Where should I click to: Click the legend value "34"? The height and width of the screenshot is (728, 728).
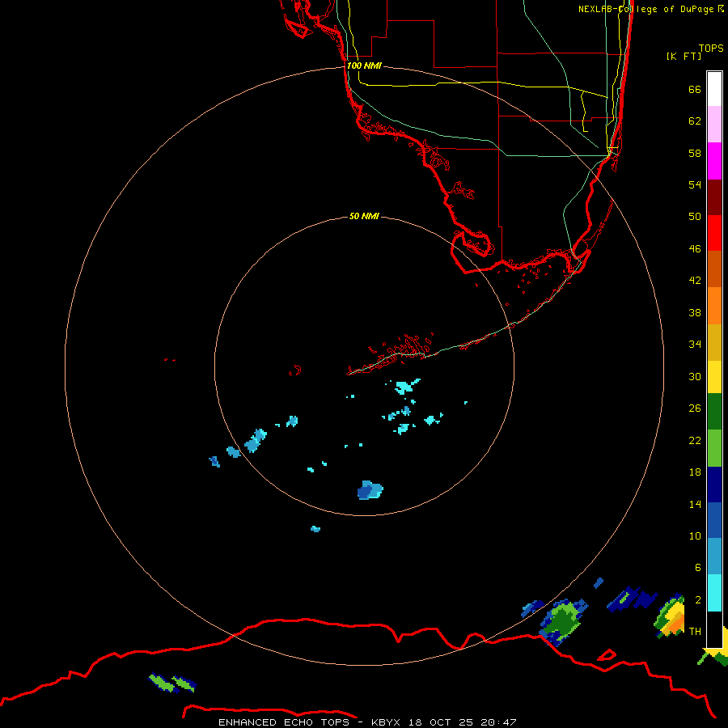tap(695, 344)
